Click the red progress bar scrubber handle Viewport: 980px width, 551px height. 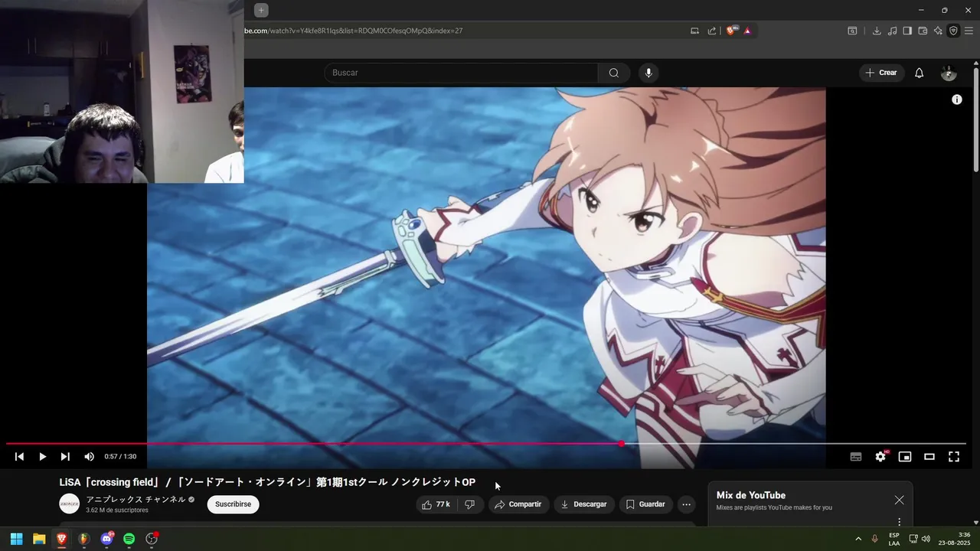coord(621,444)
